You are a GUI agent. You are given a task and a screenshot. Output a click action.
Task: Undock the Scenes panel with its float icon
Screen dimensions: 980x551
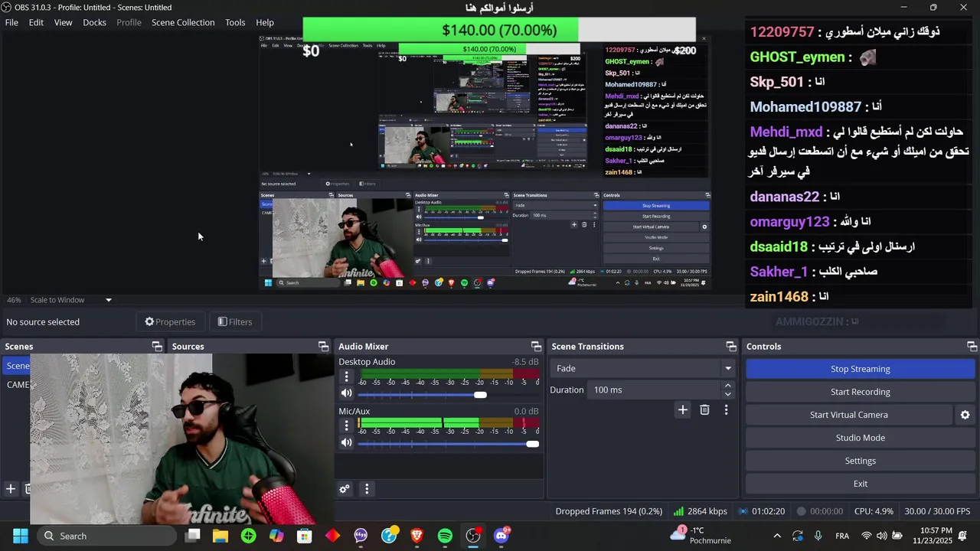(x=157, y=347)
